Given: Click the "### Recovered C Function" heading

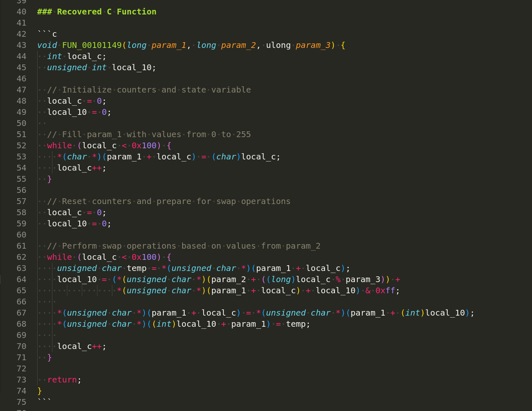Looking at the screenshot, I should click(97, 12).
